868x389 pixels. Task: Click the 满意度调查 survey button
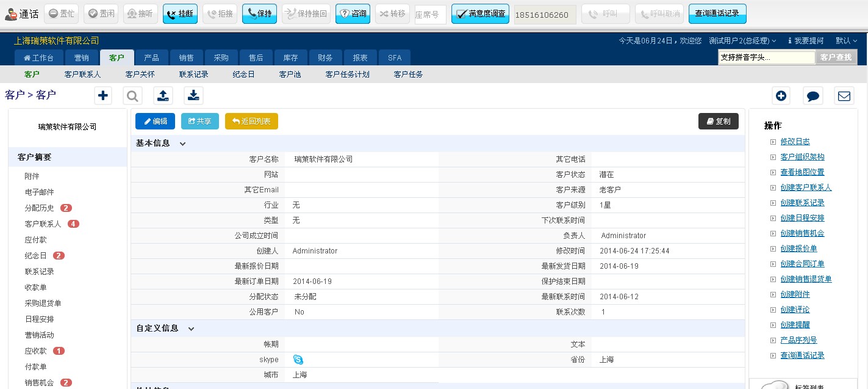(480, 14)
